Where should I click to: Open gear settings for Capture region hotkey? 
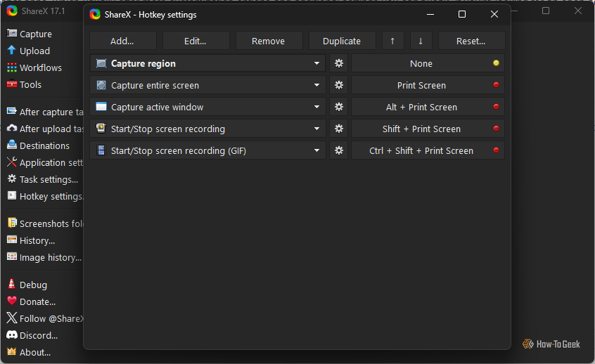(339, 63)
